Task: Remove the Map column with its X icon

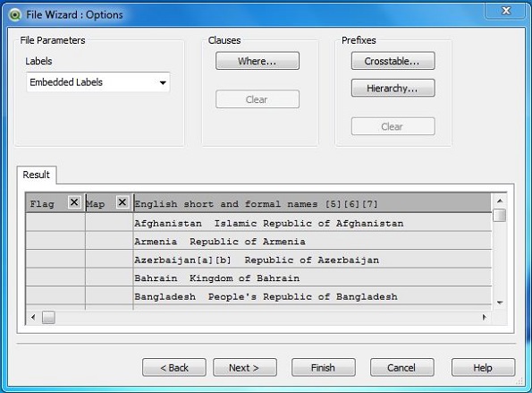Action: pyautogui.click(x=122, y=202)
